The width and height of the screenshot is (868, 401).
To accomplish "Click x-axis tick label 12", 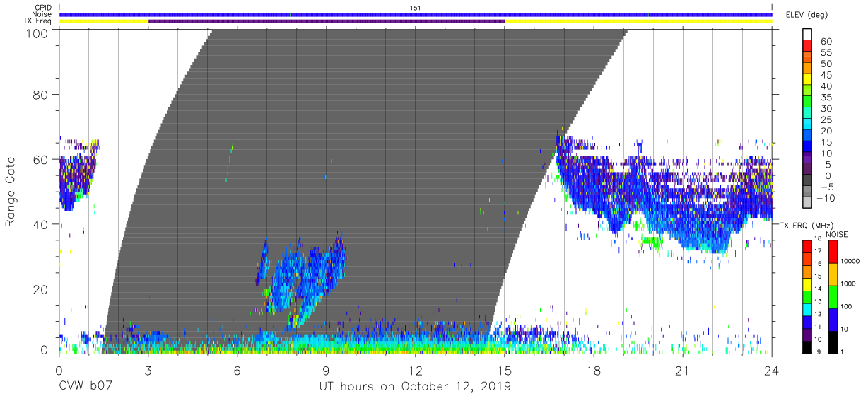I will click(x=416, y=370).
